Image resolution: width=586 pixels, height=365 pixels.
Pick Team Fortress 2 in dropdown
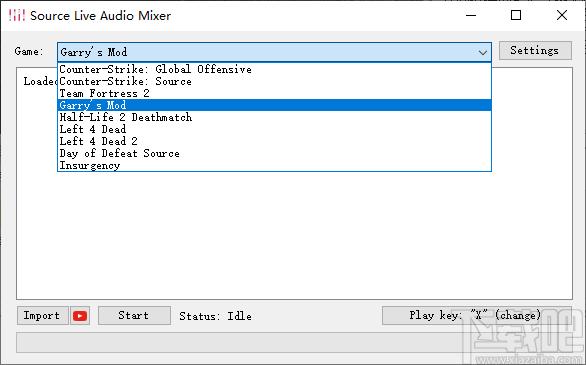pyautogui.click(x=274, y=93)
